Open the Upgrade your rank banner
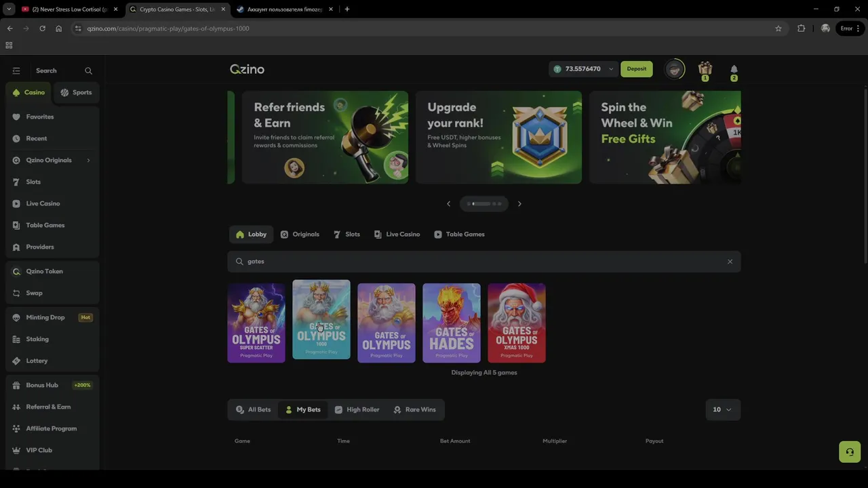The height and width of the screenshot is (488, 868). (498, 138)
